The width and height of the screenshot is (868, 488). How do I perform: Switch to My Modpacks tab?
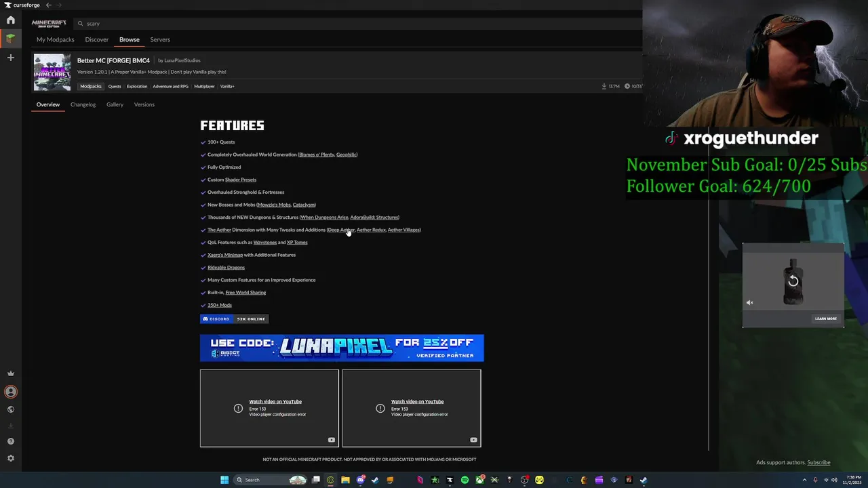click(55, 39)
